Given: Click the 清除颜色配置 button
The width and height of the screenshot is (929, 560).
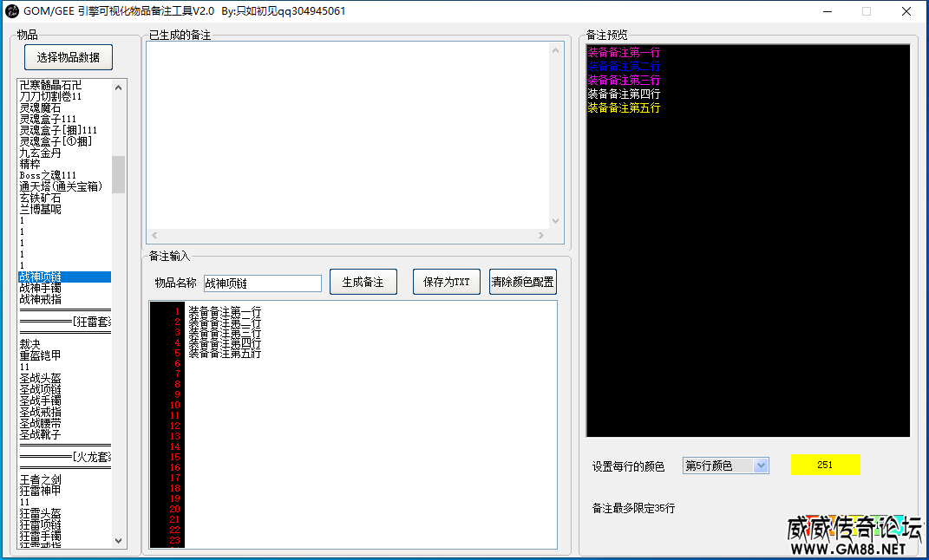Looking at the screenshot, I should click(522, 283).
